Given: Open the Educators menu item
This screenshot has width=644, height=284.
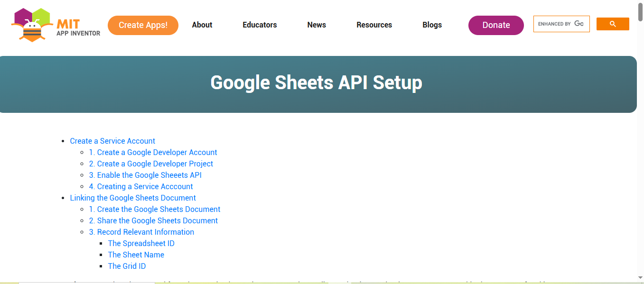Looking at the screenshot, I should [260, 25].
